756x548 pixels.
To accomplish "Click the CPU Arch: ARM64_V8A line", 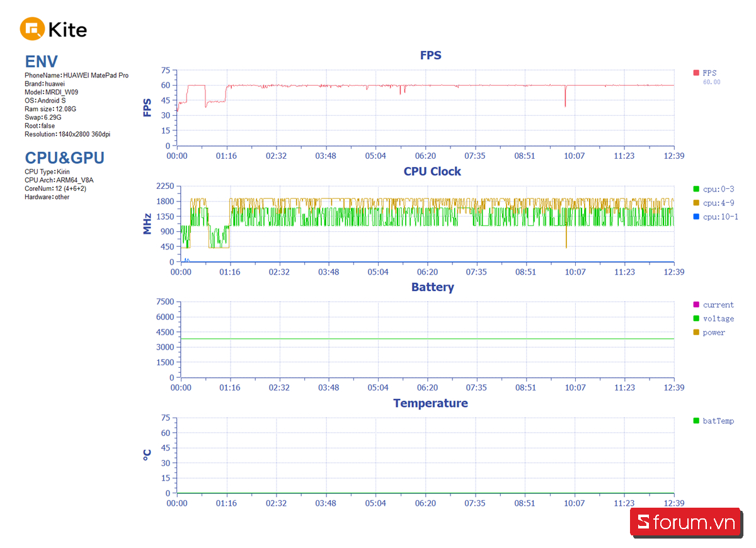I will tap(59, 180).
